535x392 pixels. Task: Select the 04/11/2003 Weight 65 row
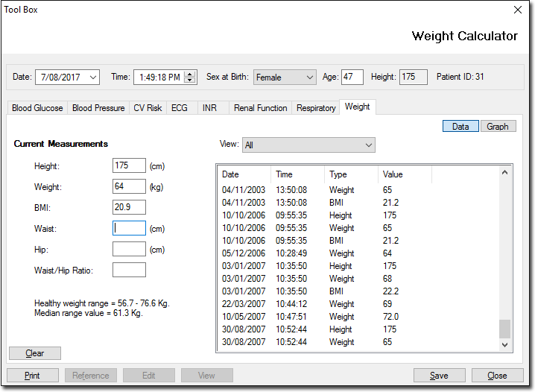[x=358, y=190]
